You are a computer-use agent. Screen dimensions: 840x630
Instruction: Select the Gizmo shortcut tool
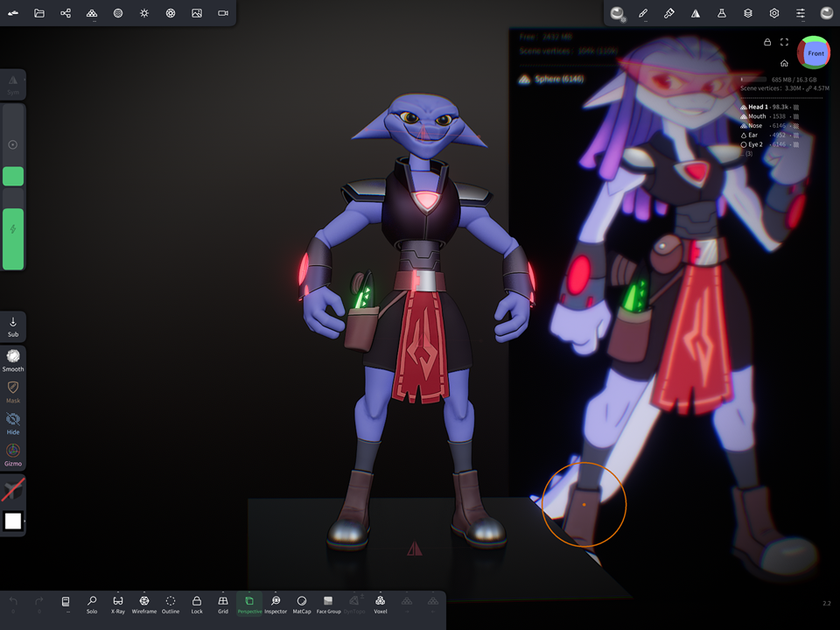pos(13,455)
